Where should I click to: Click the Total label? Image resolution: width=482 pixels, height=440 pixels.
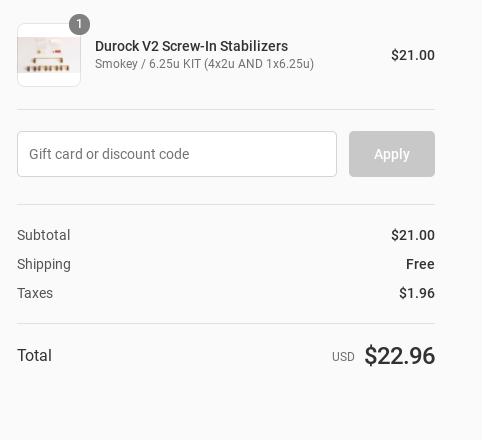34,355
